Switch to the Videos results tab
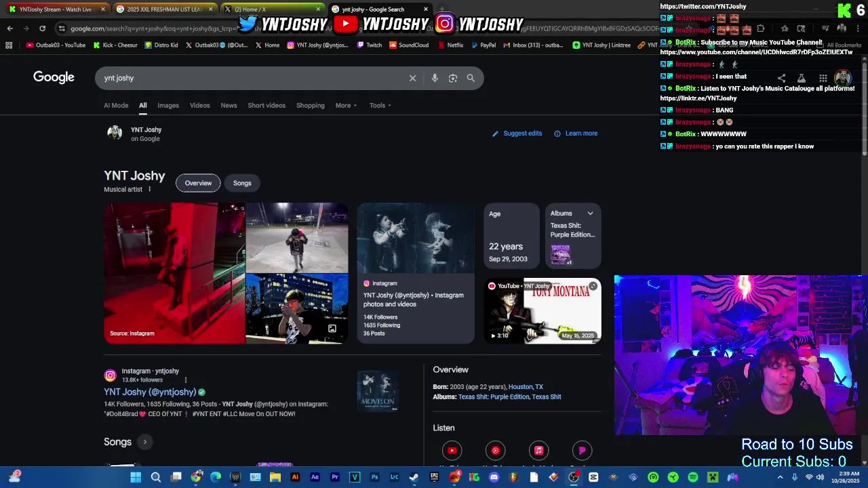The height and width of the screenshot is (488, 868). coord(200,105)
